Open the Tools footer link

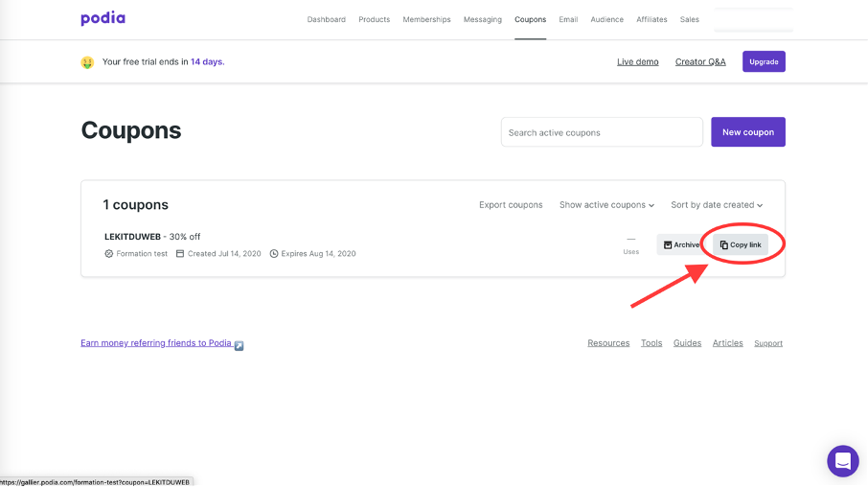[x=651, y=343]
